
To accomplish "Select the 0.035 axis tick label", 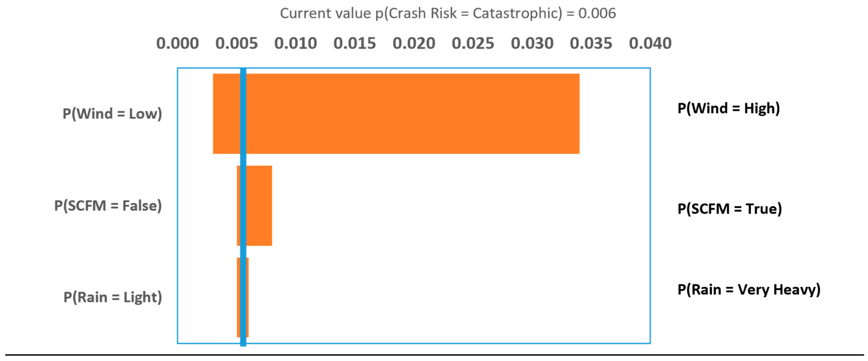I will click(591, 43).
